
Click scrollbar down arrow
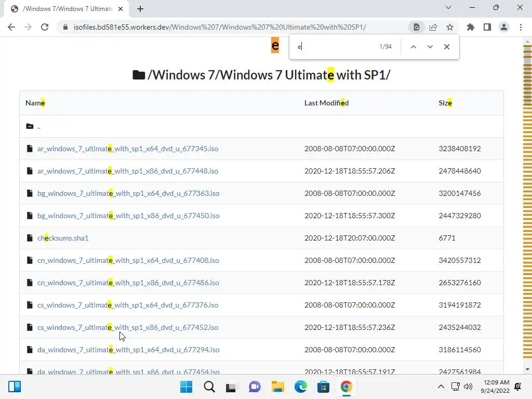tap(527, 369)
